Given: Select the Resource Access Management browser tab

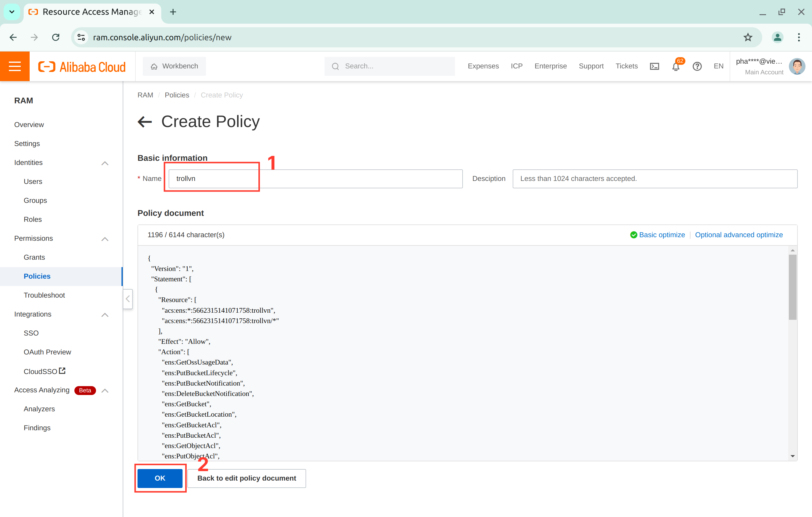Looking at the screenshot, I should click(92, 12).
